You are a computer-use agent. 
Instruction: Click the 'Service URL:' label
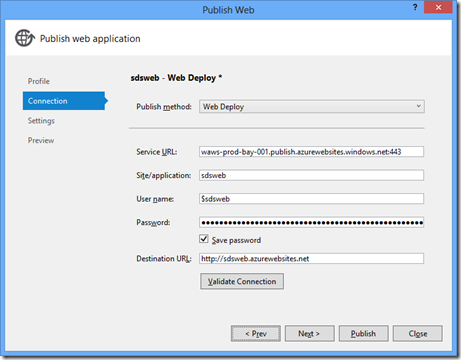[157, 152]
